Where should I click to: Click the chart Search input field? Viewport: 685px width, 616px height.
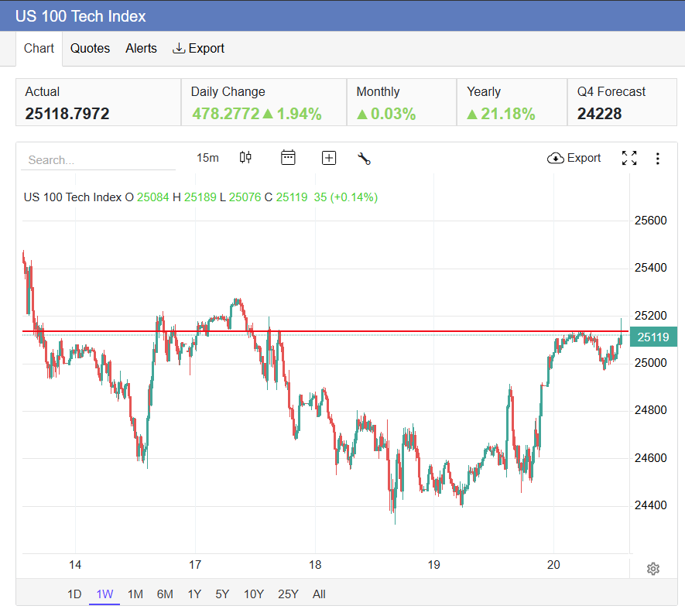coord(98,160)
